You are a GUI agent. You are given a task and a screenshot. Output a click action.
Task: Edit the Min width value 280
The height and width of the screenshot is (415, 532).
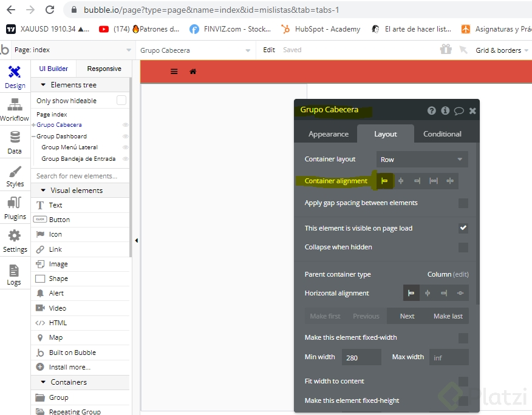(x=361, y=357)
